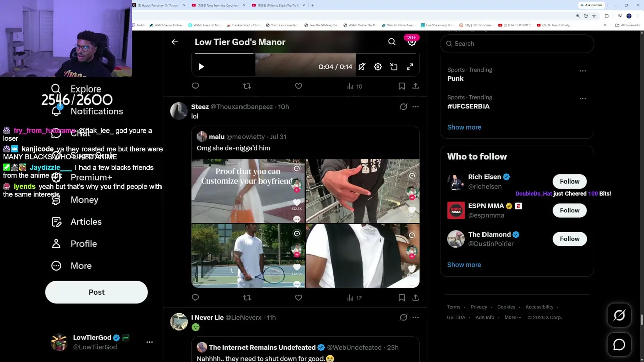Screen dimensions: 644x362
Task: Open Money in sidebar
Action: (75, 200)
